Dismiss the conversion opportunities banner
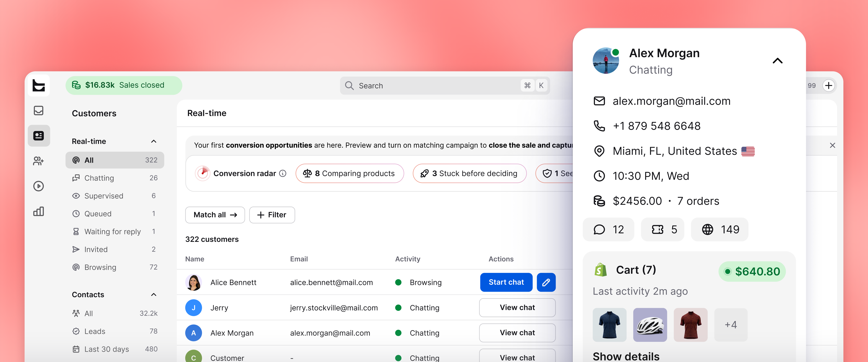This screenshot has width=868, height=362. click(832, 145)
